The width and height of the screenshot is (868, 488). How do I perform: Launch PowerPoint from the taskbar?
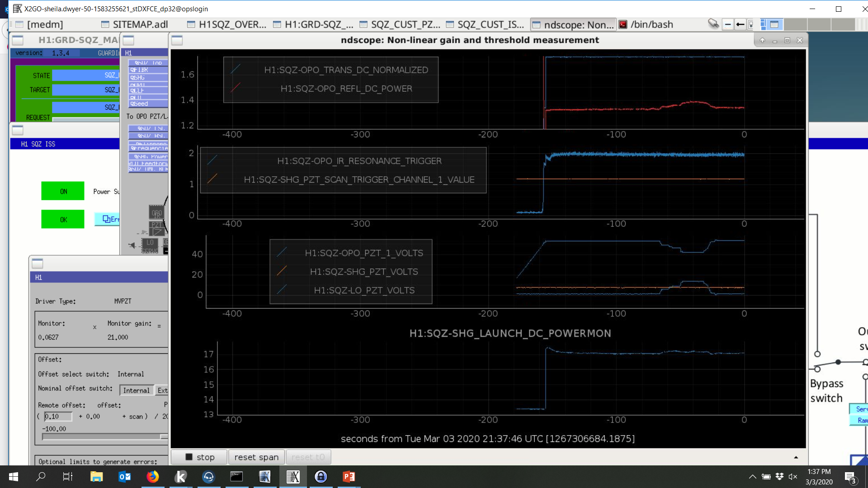tap(349, 477)
